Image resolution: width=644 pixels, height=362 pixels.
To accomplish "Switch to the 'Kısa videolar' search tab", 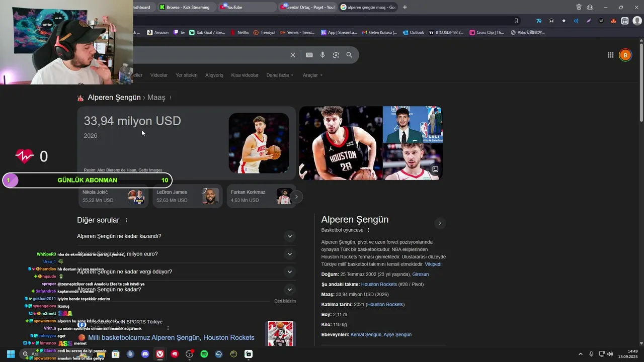I will 245,75.
